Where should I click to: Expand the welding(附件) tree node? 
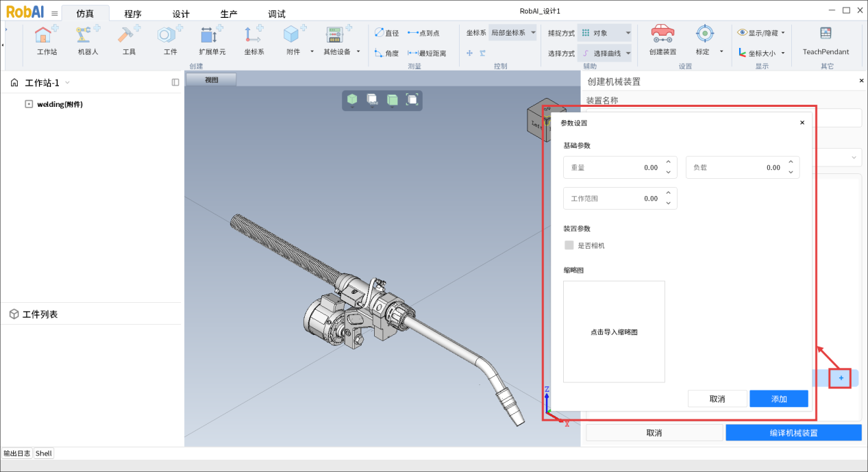pos(29,104)
